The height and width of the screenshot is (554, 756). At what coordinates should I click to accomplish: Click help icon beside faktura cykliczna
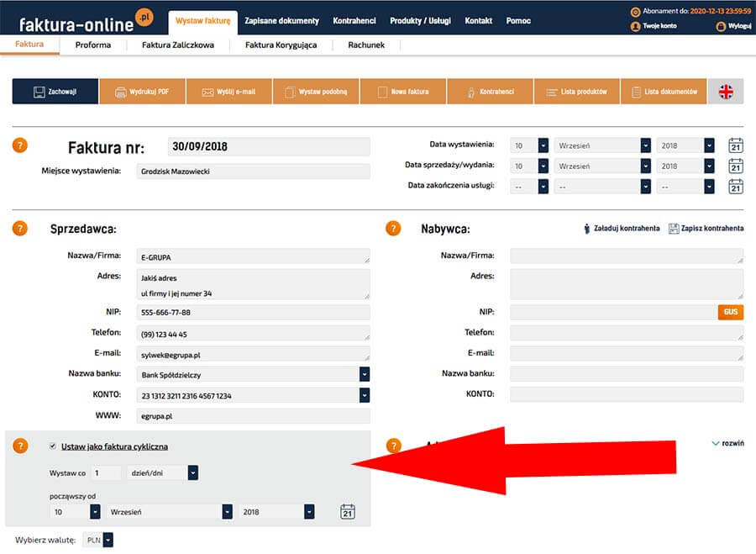[20, 446]
